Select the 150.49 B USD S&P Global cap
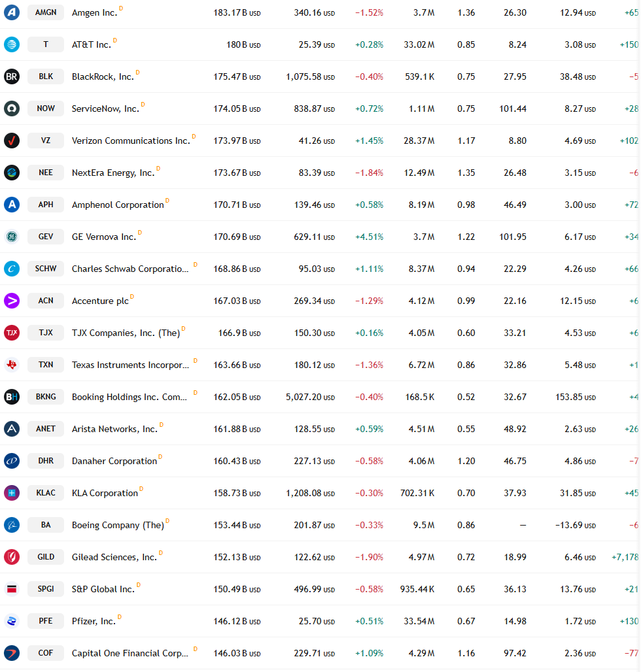The image size is (641, 672). [x=237, y=589]
